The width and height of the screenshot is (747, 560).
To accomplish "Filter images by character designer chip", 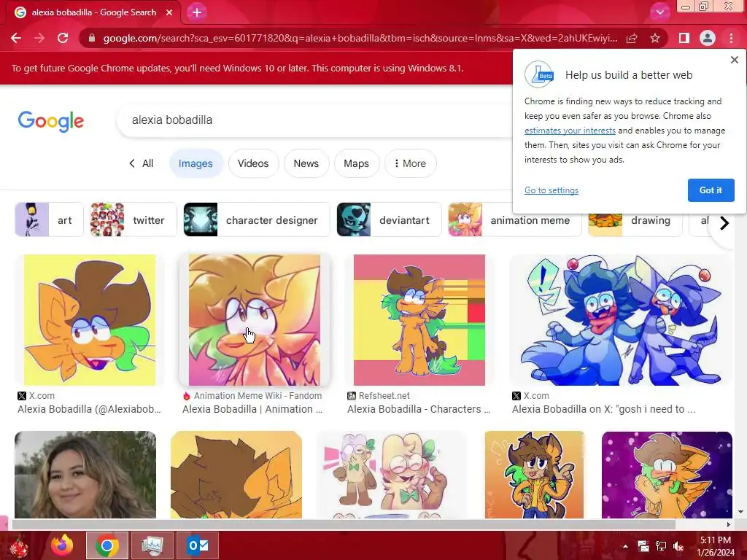I will 256,219.
